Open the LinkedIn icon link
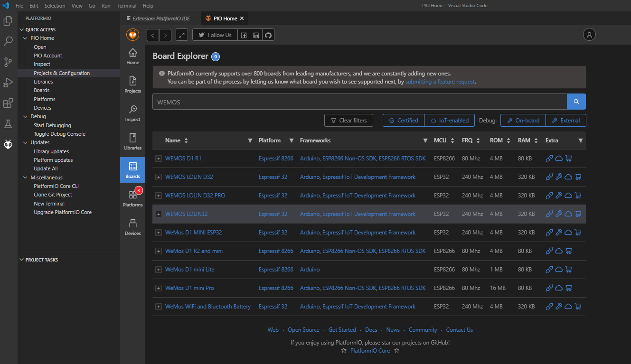The height and width of the screenshot is (364, 631). 256,35
